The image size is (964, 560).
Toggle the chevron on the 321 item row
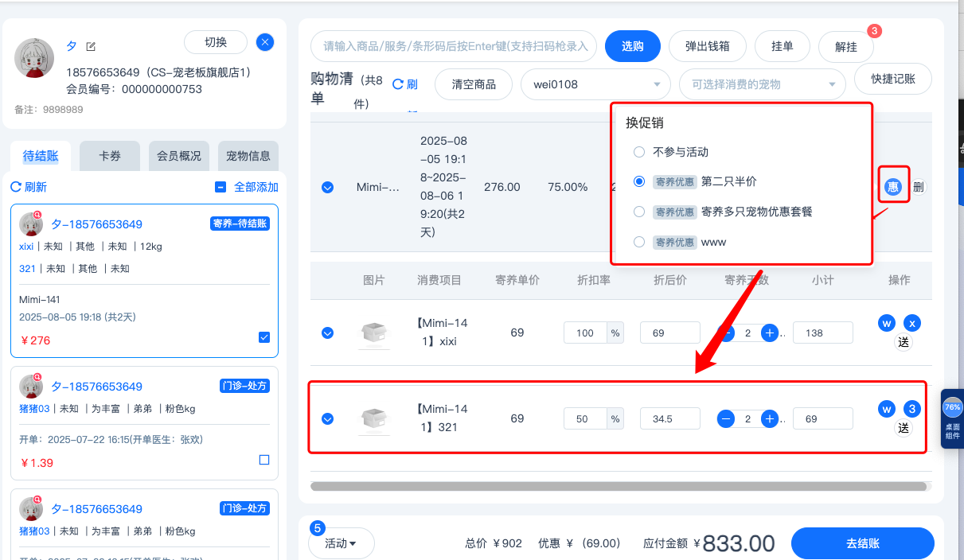coord(327,418)
